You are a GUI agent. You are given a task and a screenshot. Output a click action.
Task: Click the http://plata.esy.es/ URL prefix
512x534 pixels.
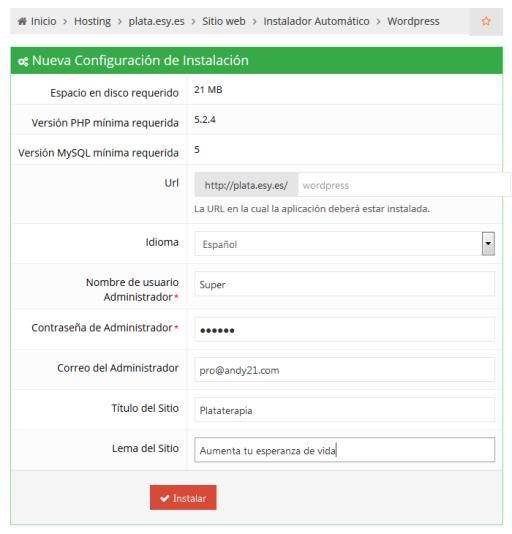[x=246, y=185]
